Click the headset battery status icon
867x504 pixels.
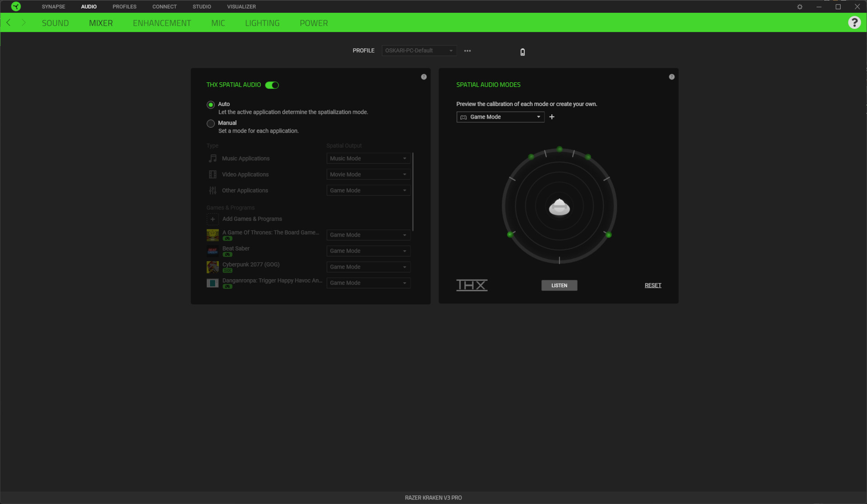(522, 52)
